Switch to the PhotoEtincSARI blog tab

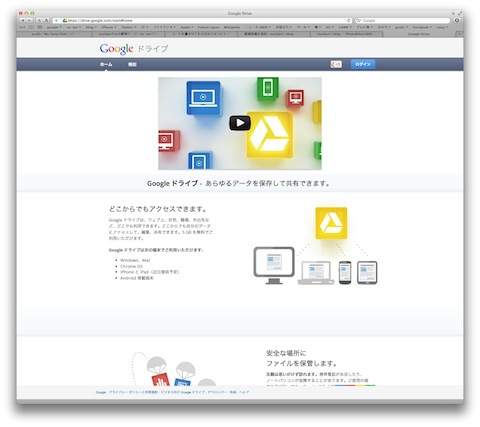pyautogui.click(x=347, y=34)
